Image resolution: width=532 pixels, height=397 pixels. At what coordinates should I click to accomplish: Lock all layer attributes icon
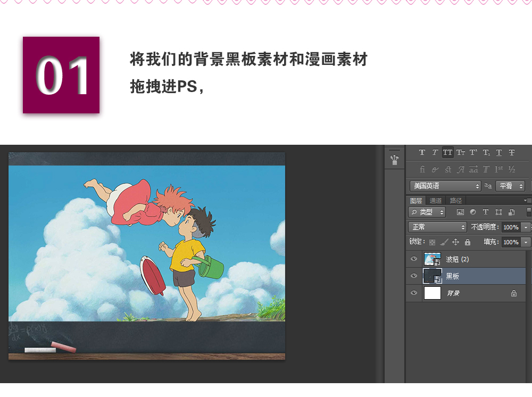tap(468, 242)
